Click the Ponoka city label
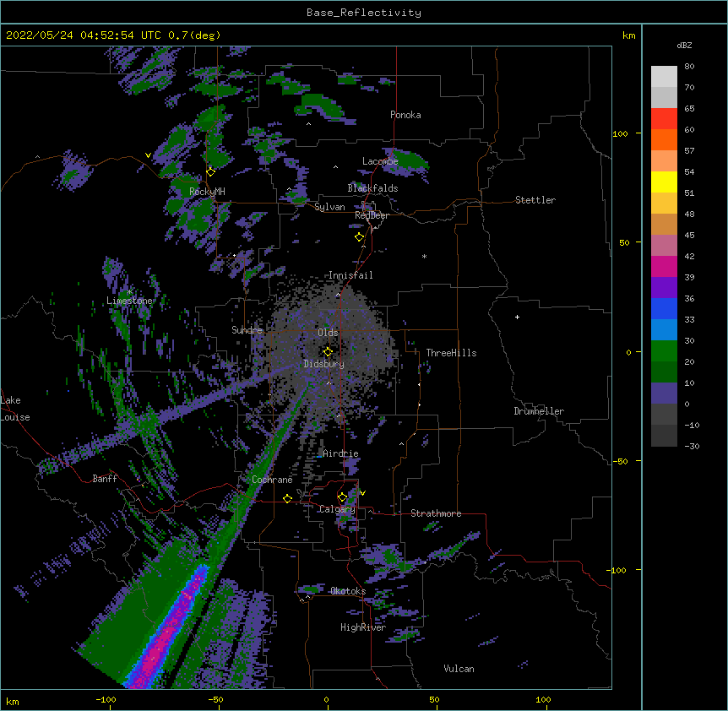This screenshot has height=711, width=728. click(x=405, y=115)
